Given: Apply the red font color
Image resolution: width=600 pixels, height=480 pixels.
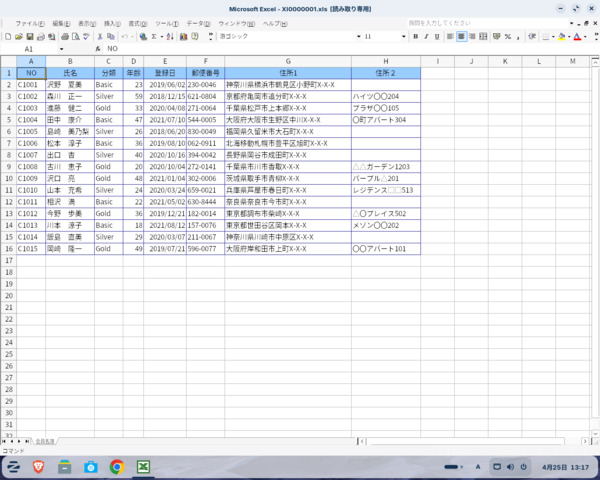Looking at the screenshot, I should pos(578,37).
